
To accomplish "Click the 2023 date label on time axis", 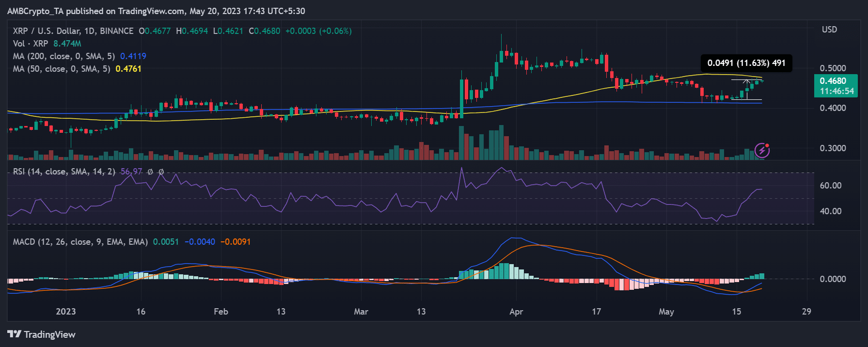I will (66, 312).
